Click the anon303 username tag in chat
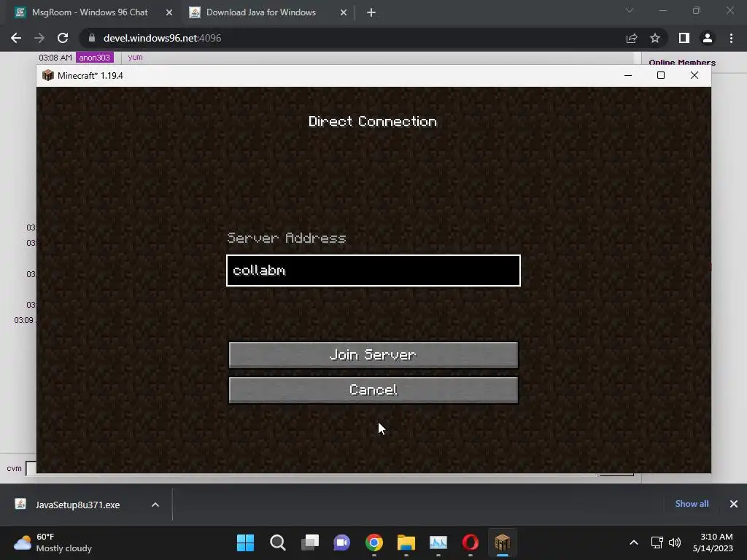Viewport: 747px width, 560px height. [x=94, y=58]
